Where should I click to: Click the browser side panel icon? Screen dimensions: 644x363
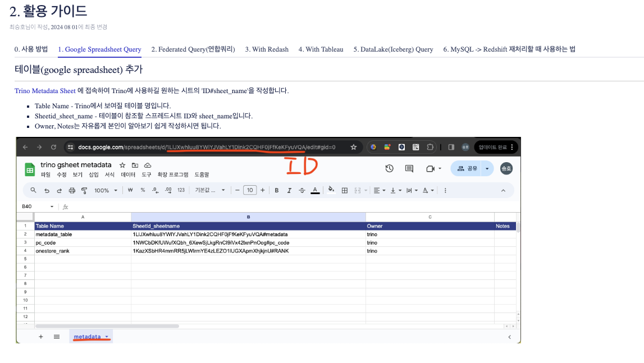click(451, 147)
